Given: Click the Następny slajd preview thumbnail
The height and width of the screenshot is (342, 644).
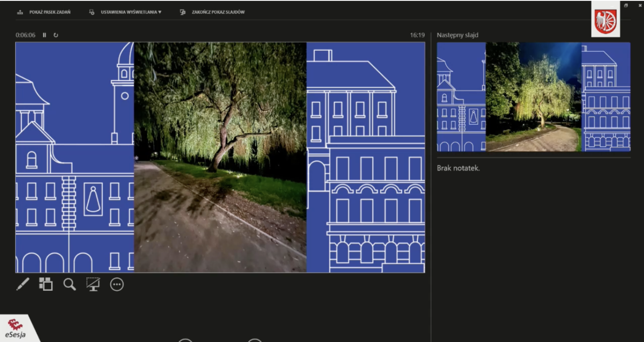Looking at the screenshot, I should [533, 97].
